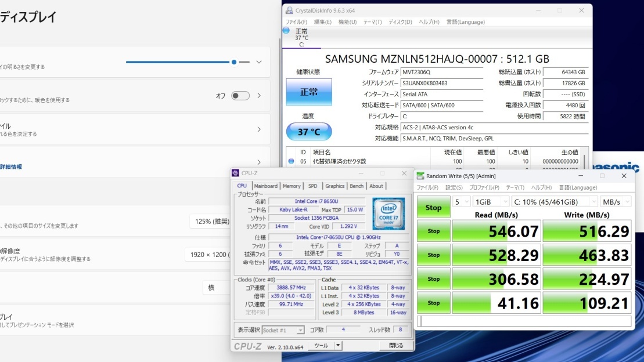Click the SMART attribute list scrollbar
Screen dimensions: 644x362
[585, 161]
